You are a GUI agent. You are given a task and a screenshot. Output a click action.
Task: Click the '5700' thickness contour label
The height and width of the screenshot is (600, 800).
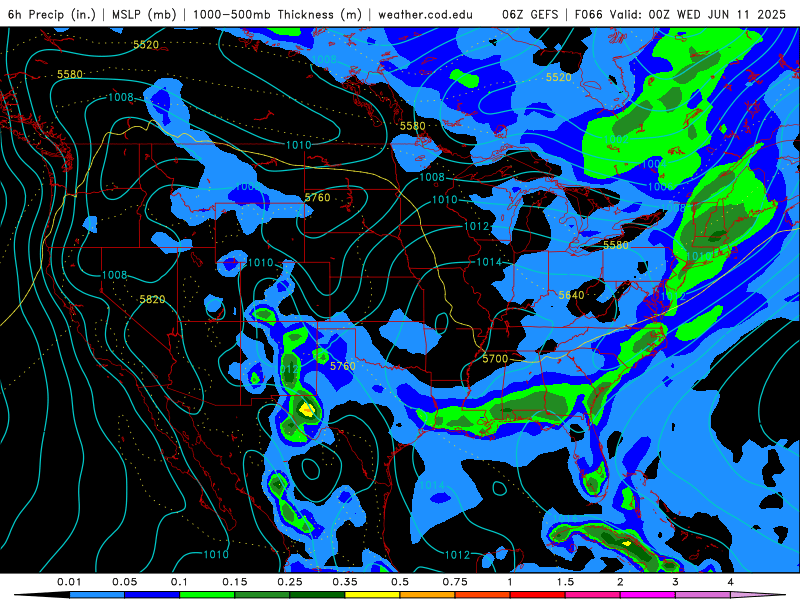pyautogui.click(x=495, y=359)
